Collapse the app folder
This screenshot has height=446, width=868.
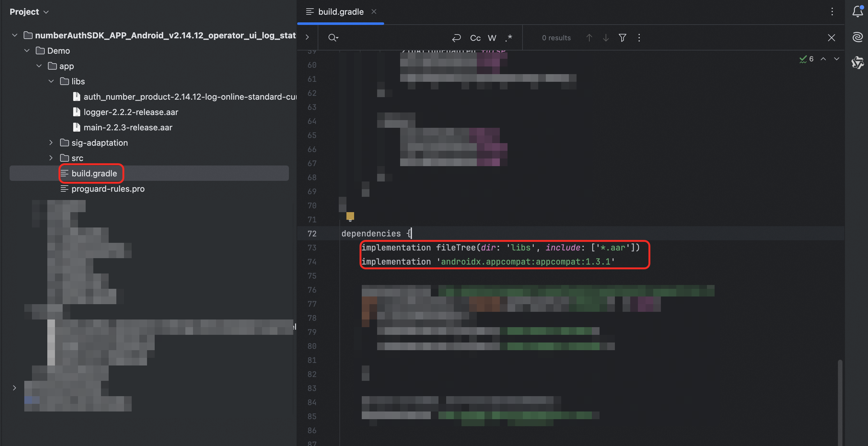pyautogui.click(x=39, y=66)
